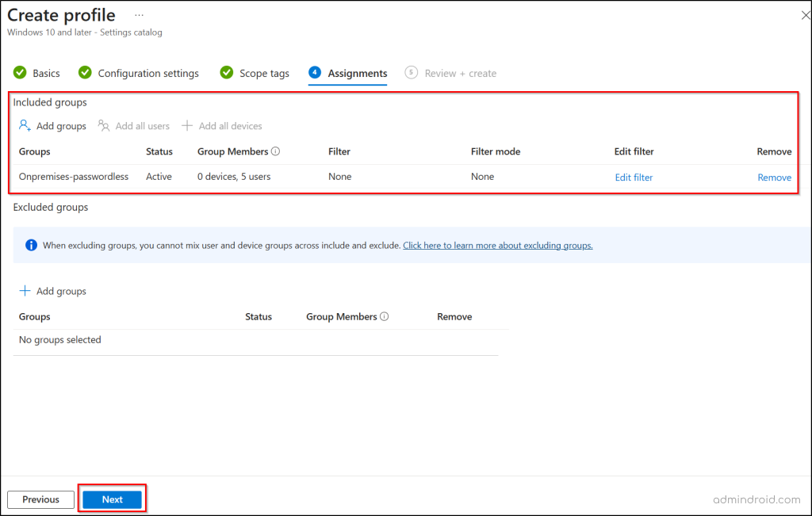
Task: Click Add all users option
Action: pyautogui.click(x=134, y=126)
